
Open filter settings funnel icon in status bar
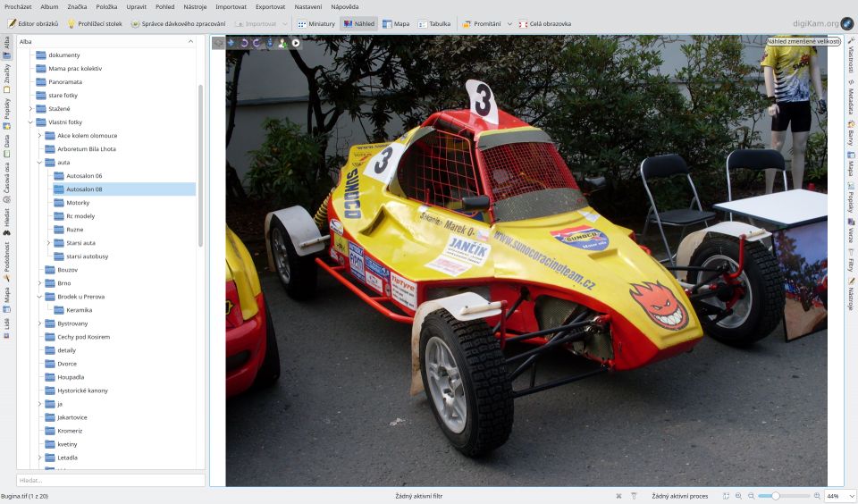coord(634,496)
